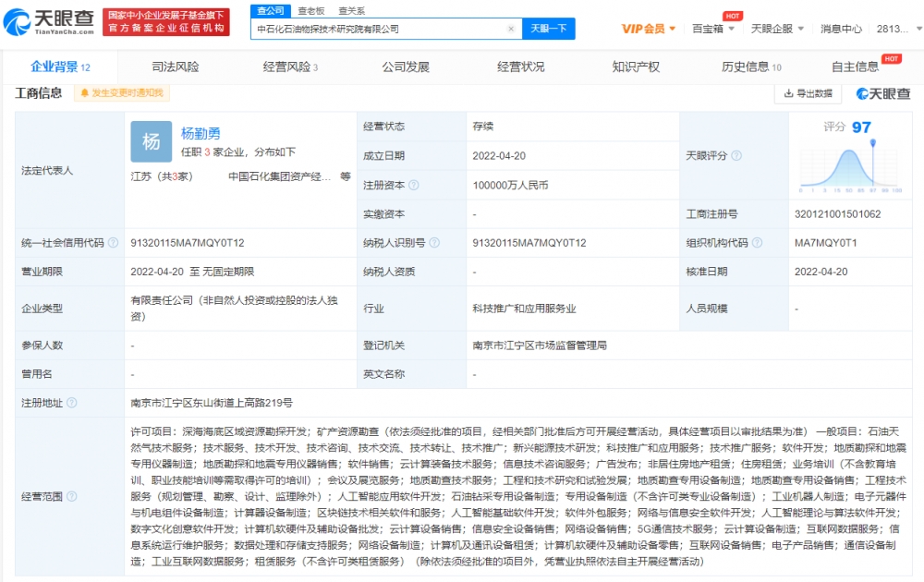
Task: Open the 企业背景 tab
Action: click(x=60, y=67)
